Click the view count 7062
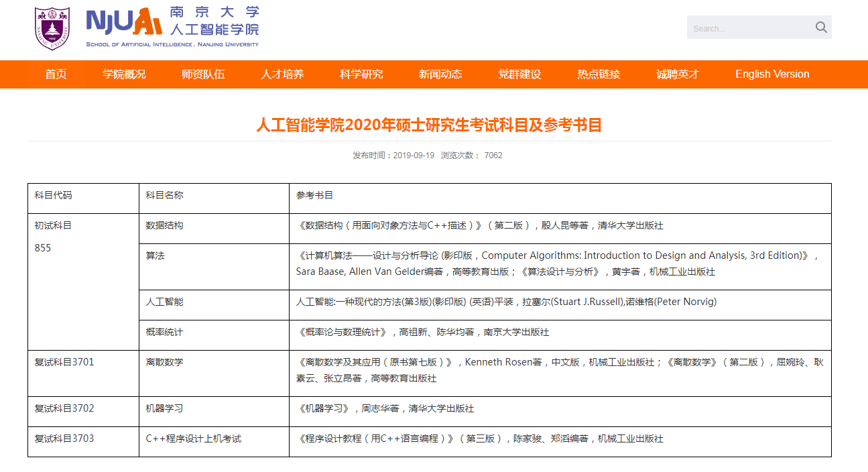 pyautogui.click(x=493, y=156)
